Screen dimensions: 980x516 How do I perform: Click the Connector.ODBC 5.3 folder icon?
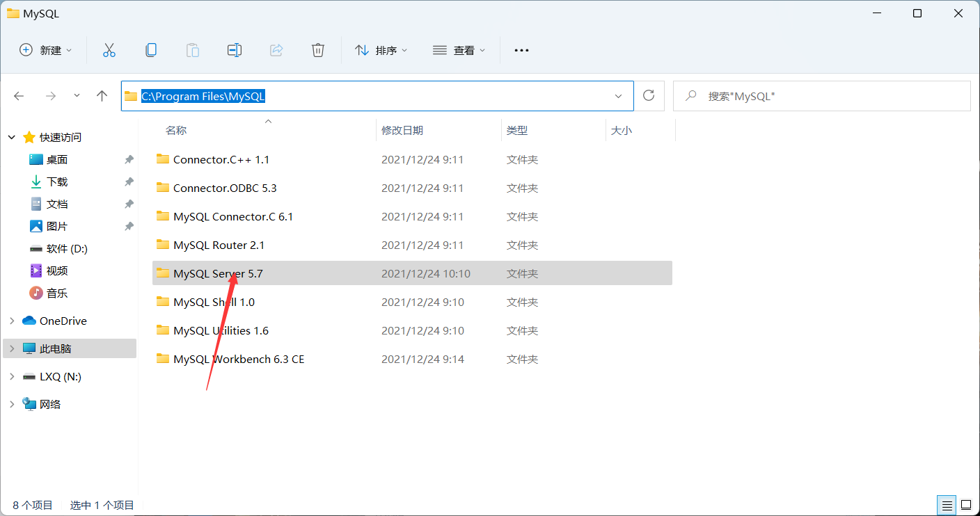pos(163,188)
